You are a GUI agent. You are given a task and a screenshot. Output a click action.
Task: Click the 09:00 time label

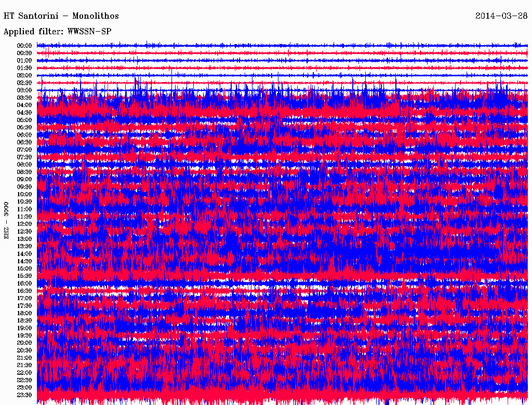24,180
